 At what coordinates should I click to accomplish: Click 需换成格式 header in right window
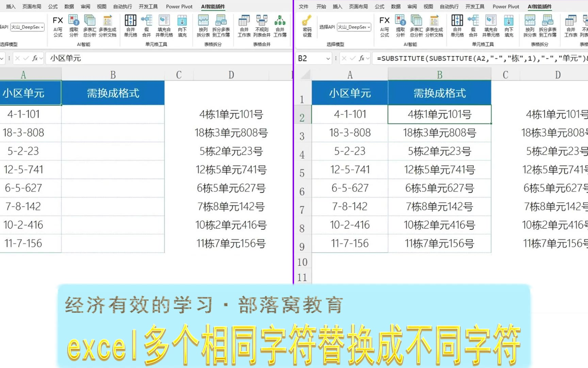[x=440, y=93]
